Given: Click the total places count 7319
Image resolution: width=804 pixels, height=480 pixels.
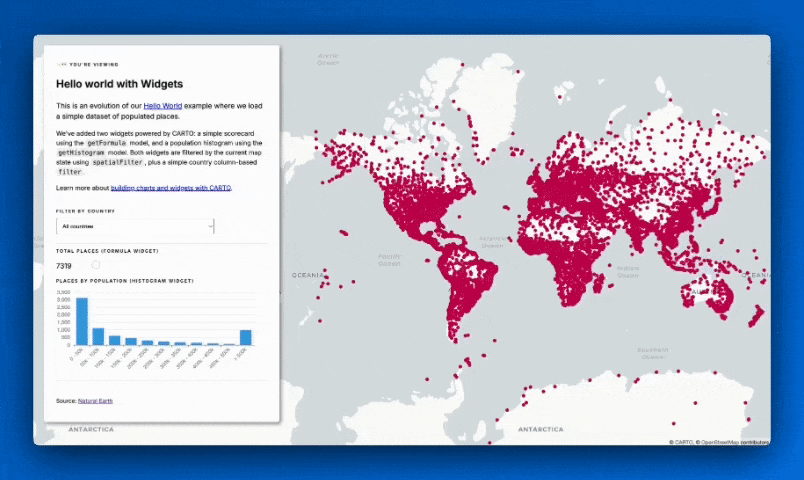Looking at the screenshot, I should point(64,266).
